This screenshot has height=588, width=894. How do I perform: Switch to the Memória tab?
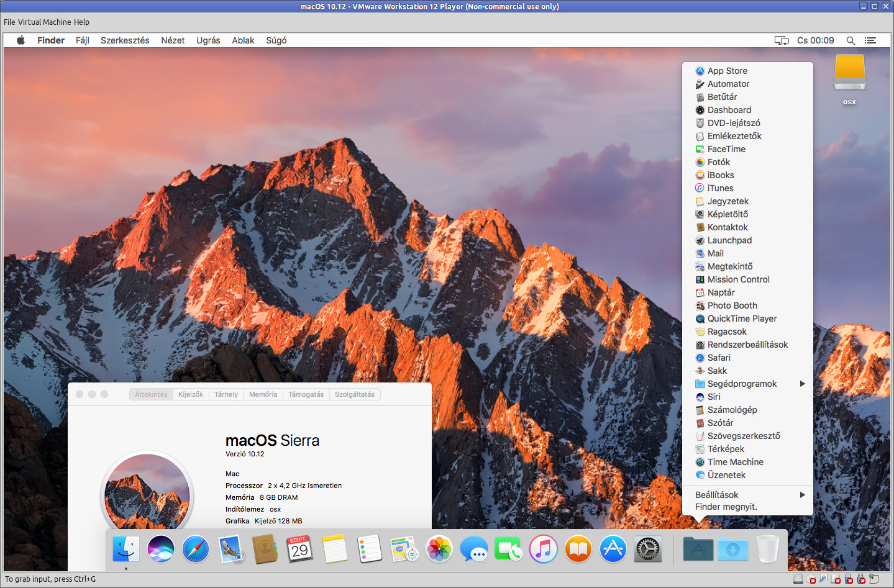[x=263, y=394]
